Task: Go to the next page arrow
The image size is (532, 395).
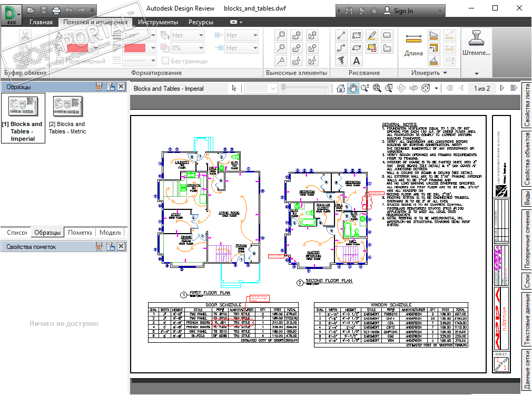Action: point(502,88)
